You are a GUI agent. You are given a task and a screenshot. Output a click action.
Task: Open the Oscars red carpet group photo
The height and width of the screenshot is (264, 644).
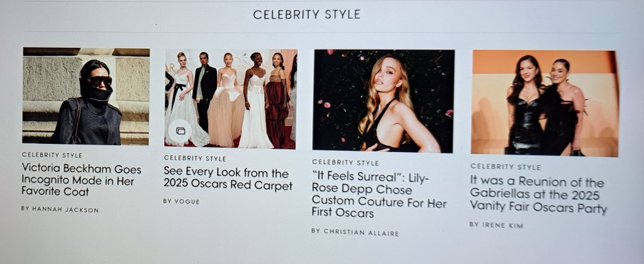point(230,99)
